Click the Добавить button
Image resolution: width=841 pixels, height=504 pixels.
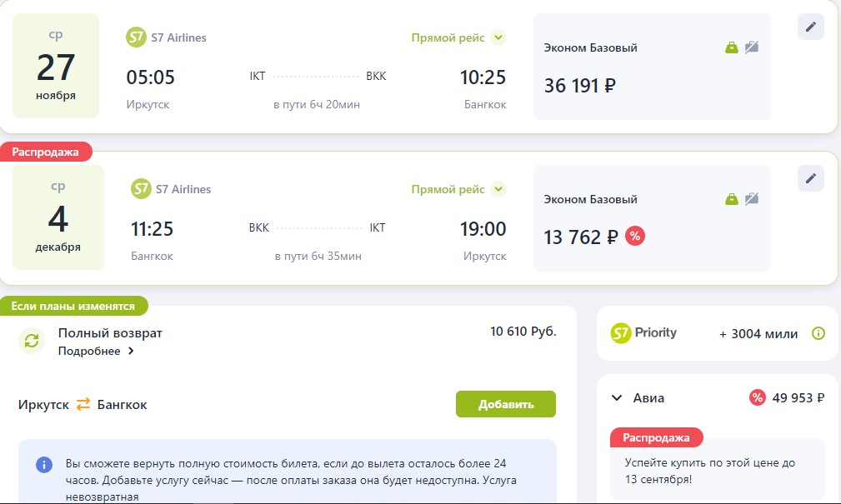(506, 404)
